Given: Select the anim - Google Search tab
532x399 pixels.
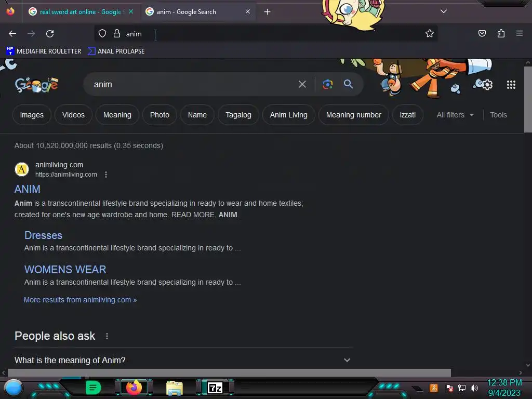Looking at the screenshot, I should click(198, 12).
